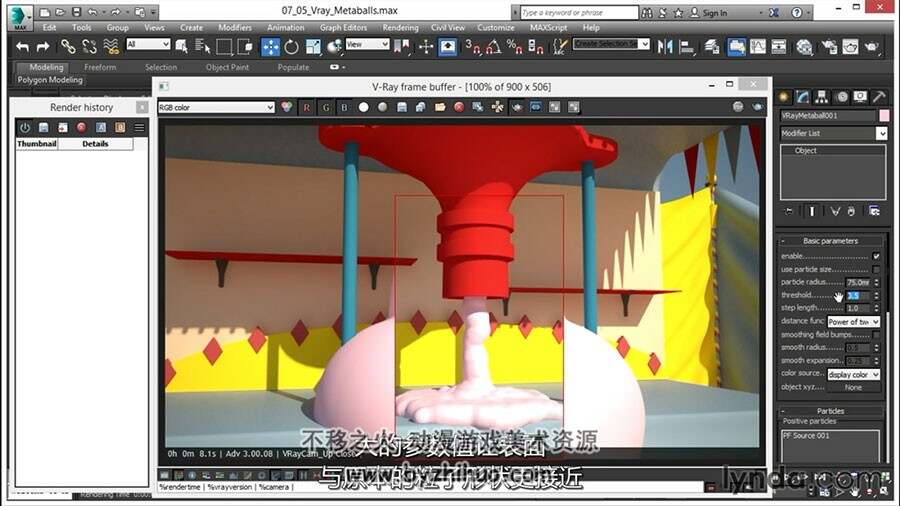Viewport: 900px width, 506px height.
Task: Open Render Setup teapot icon
Action: [829, 46]
